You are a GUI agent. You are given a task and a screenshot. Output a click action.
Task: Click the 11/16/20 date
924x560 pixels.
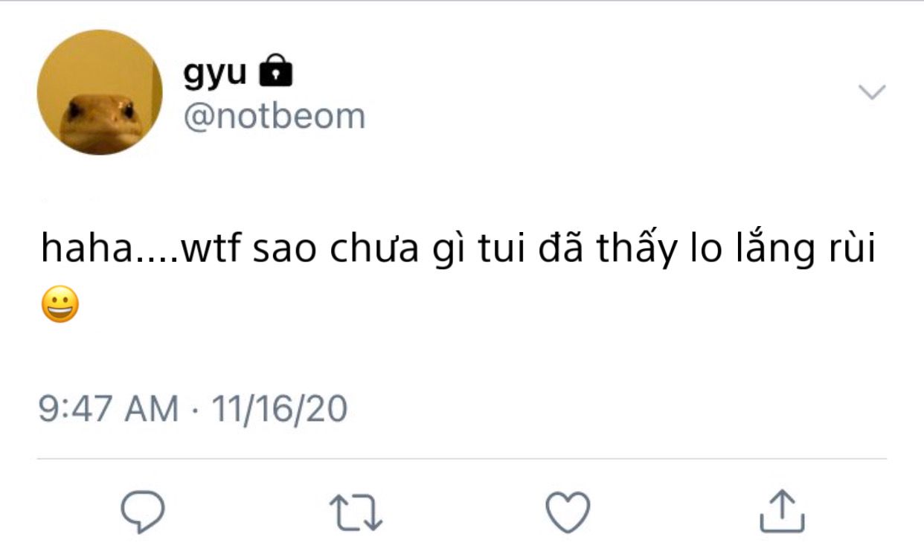point(280,409)
